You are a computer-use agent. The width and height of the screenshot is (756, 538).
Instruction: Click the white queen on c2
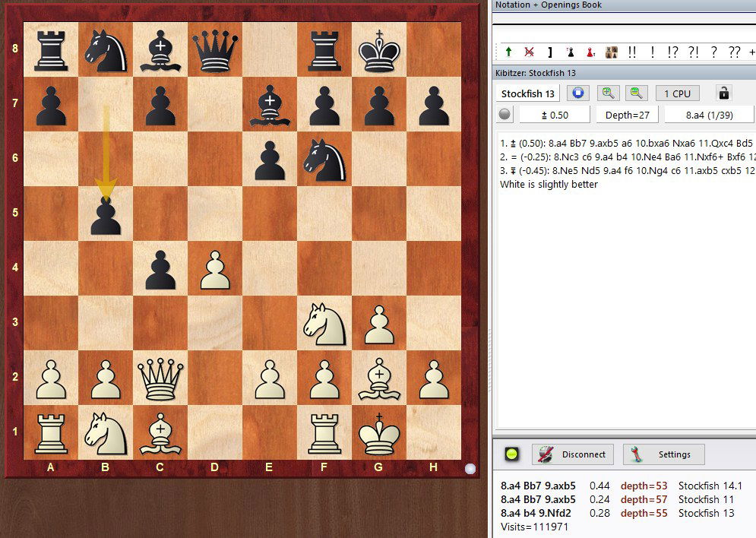pos(160,379)
